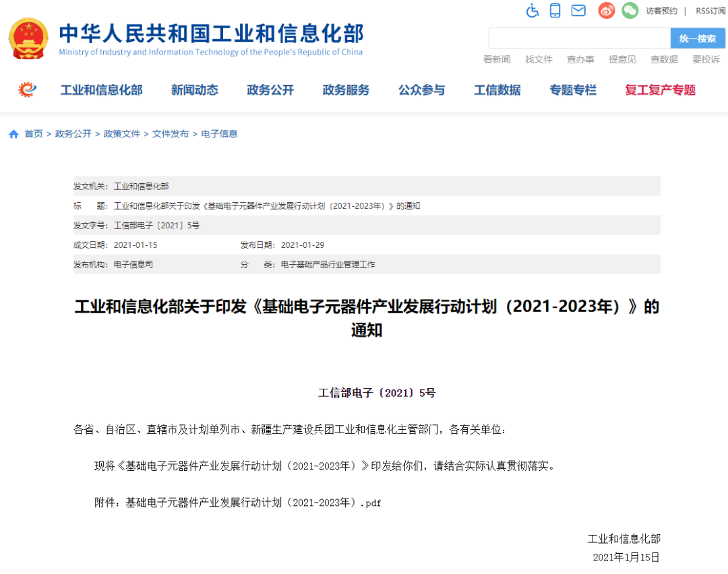Switch to the 复工复产专题 section
Image resolution: width=728 pixels, height=574 pixels.
point(659,90)
